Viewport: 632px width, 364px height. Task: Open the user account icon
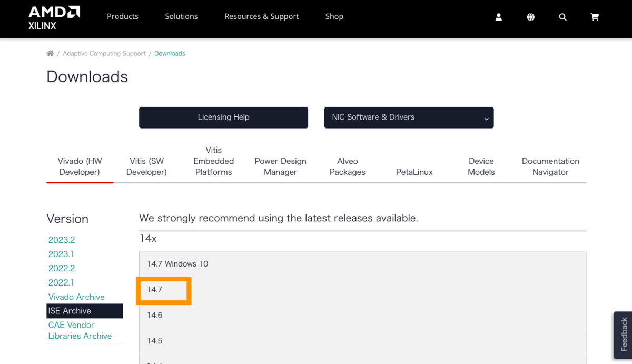[499, 17]
